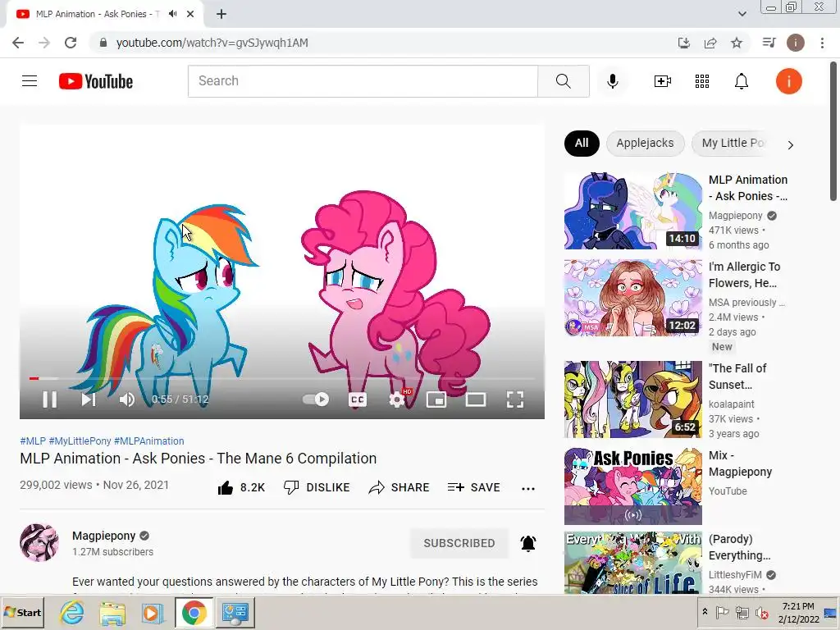Open the Windows Start menu

[x=22, y=612]
